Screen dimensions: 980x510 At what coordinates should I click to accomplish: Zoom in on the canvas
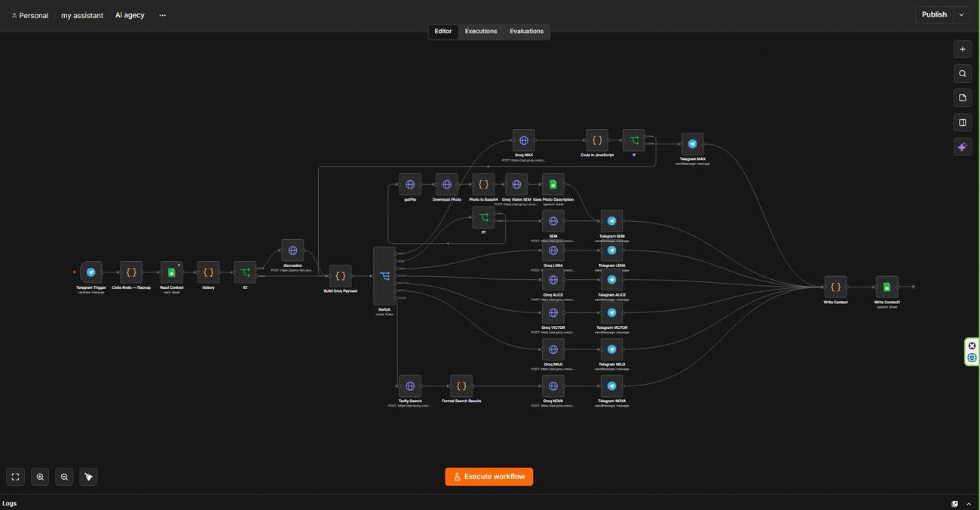[40, 477]
